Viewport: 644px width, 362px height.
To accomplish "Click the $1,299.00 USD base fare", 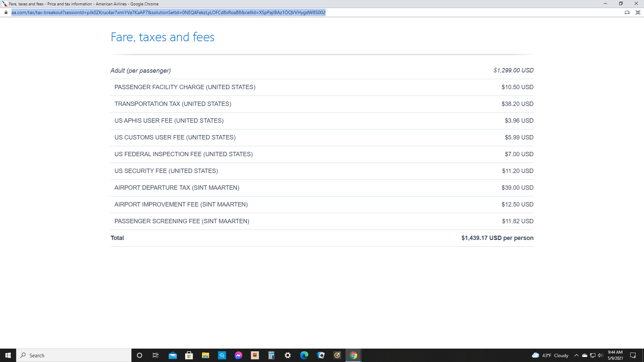I will [x=513, y=70].
